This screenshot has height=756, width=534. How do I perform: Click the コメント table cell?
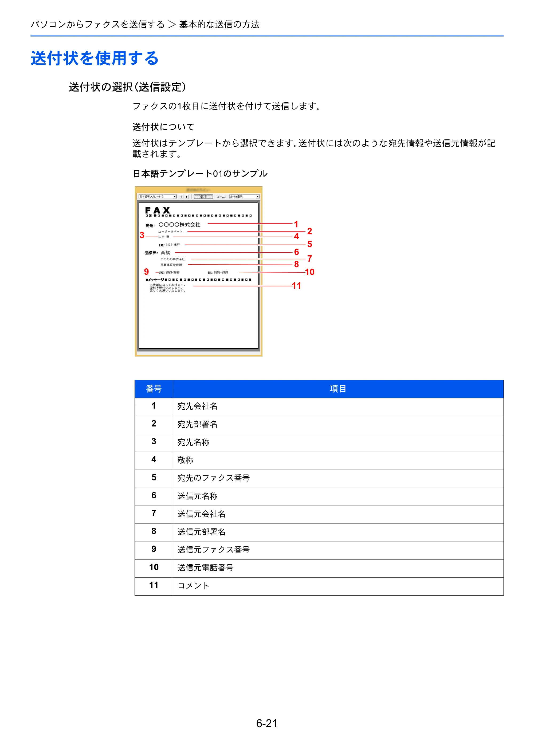[338, 586]
